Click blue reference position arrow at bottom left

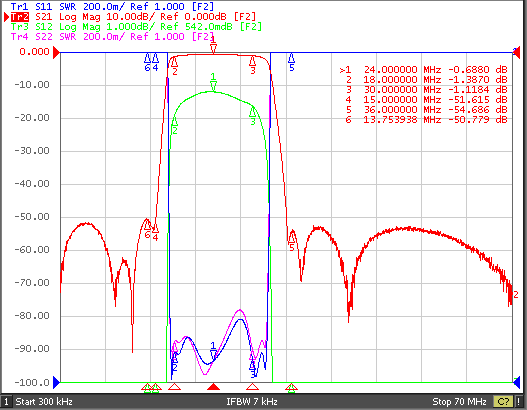click(56, 382)
